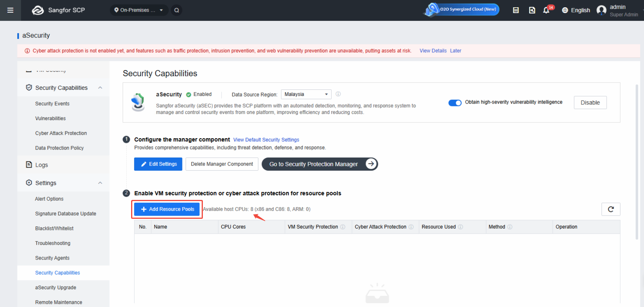Click the green Enabled status indicator
This screenshot has width=644, height=307.
[199, 94]
